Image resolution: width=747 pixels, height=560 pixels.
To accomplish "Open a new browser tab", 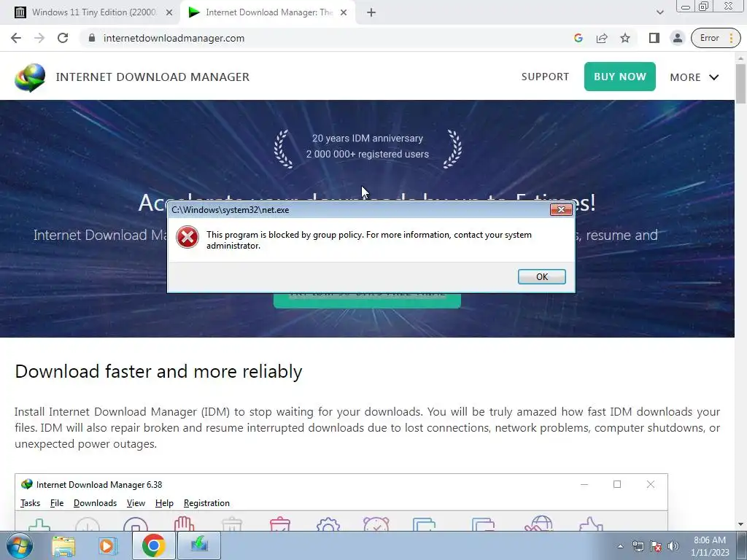I will (371, 12).
